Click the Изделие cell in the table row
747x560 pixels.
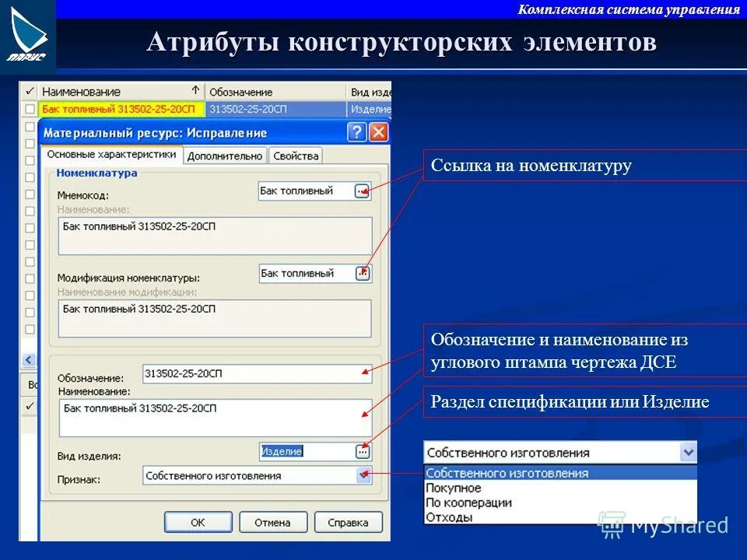pos(369,109)
